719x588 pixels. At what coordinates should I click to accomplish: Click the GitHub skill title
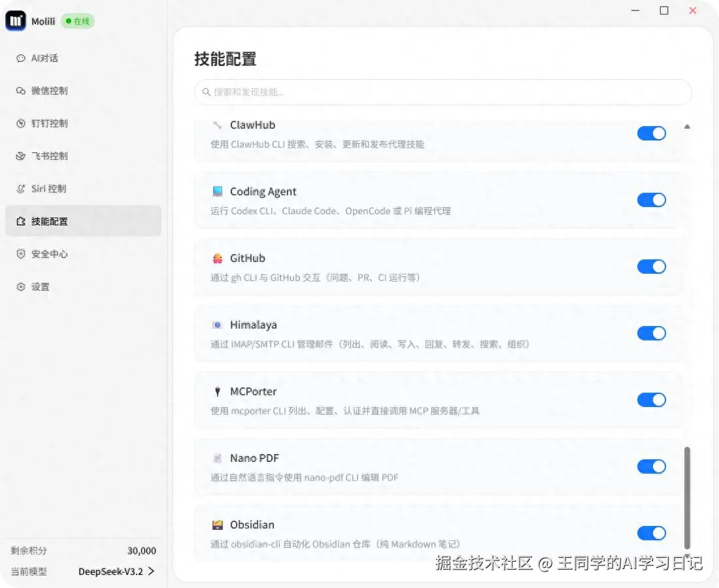click(248, 258)
